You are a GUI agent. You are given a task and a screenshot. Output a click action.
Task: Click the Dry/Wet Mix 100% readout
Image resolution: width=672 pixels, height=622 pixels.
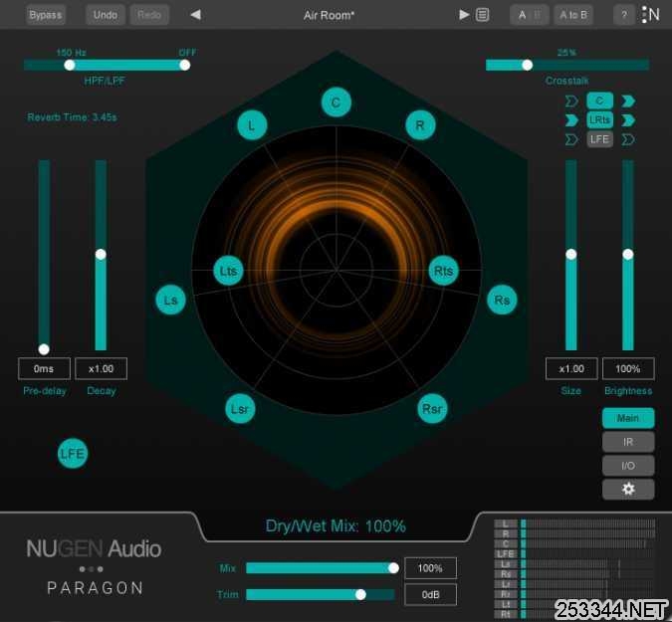[x=336, y=526]
